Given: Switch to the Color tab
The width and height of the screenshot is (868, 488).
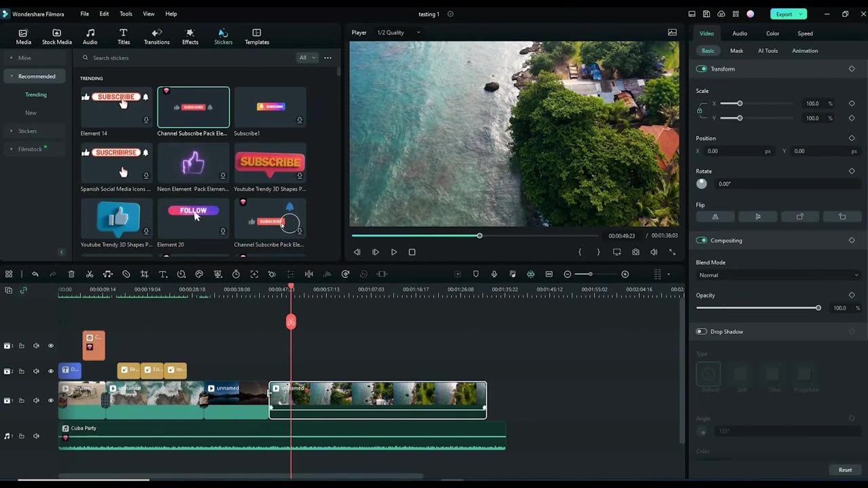Looking at the screenshot, I should coord(772,33).
